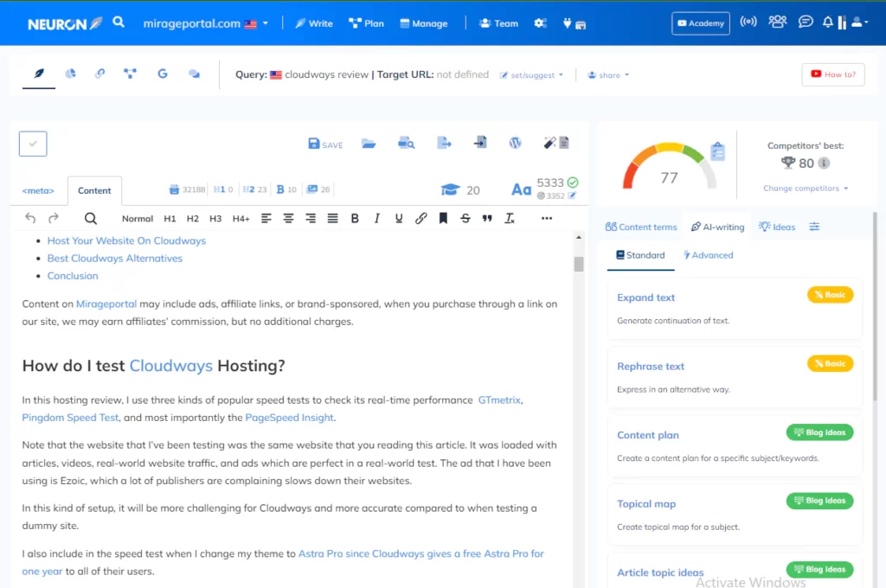This screenshot has width=886, height=588.
Task: Align text left
Action: coord(266,219)
